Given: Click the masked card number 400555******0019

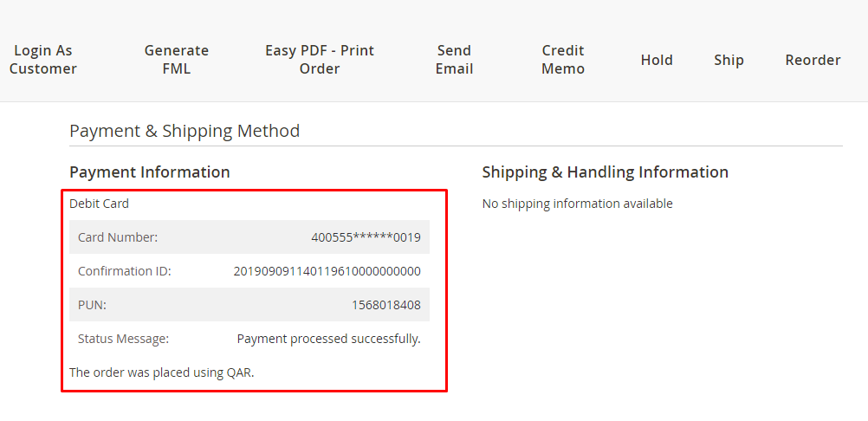Looking at the screenshot, I should click(366, 237).
